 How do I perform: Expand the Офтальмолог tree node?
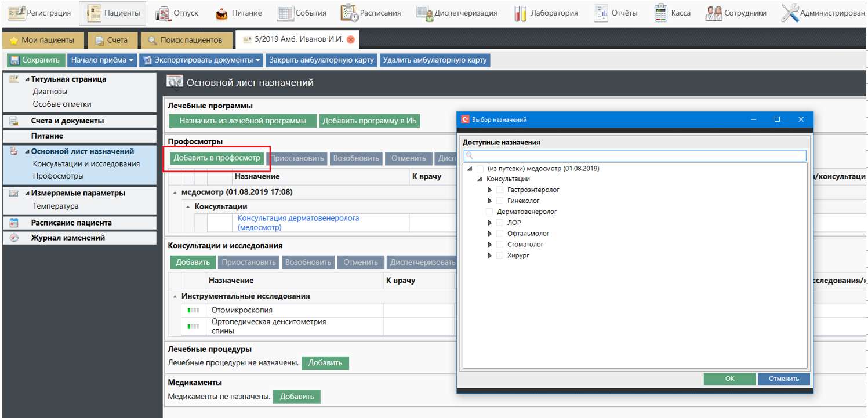[x=490, y=234]
